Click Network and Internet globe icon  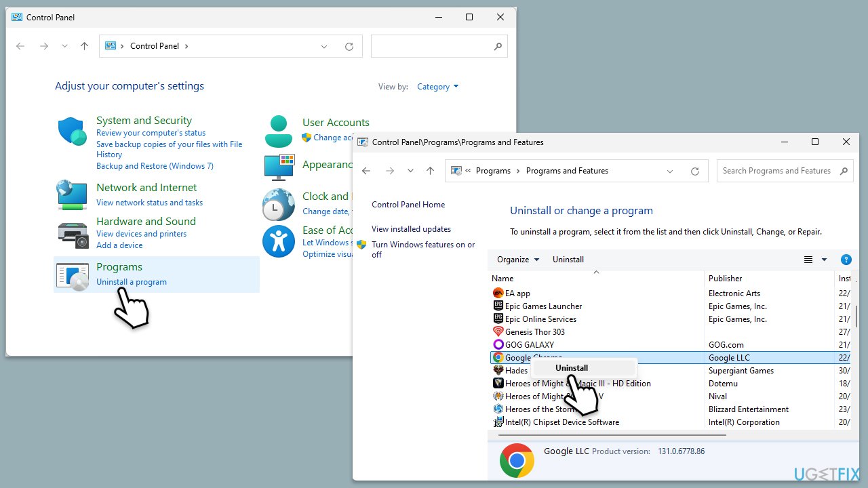tap(72, 195)
